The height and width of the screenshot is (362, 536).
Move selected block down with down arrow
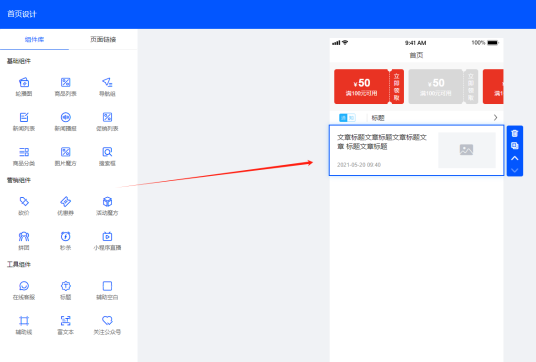tap(515, 170)
